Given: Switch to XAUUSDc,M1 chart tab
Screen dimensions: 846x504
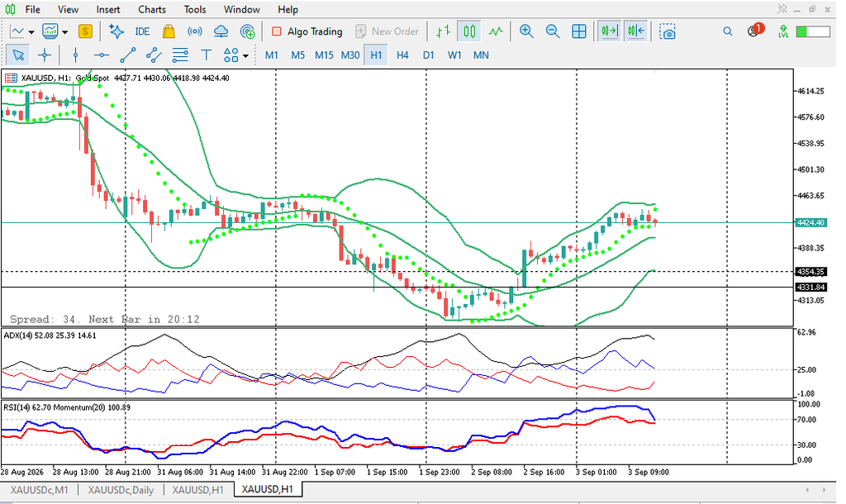Looking at the screenshot, I should click(x=40, y=489).
